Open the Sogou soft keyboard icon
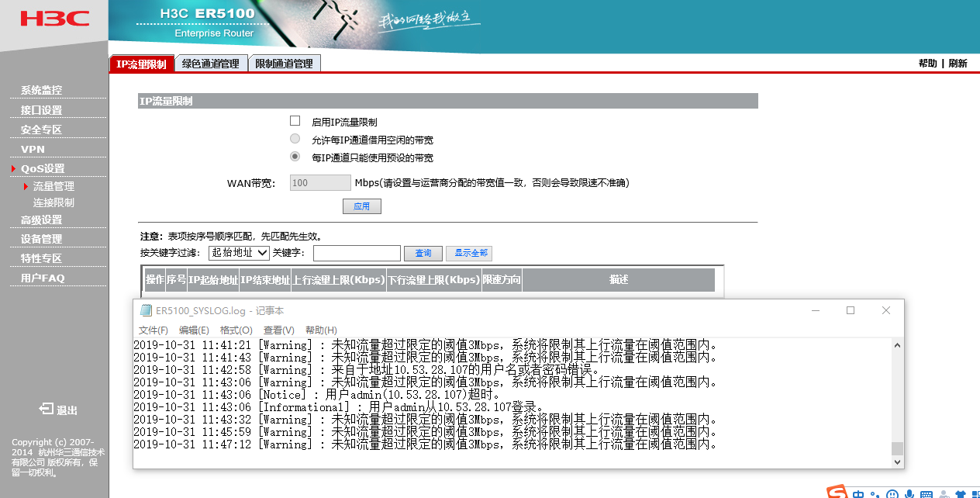Screen dimensions: 980x498 926,494
